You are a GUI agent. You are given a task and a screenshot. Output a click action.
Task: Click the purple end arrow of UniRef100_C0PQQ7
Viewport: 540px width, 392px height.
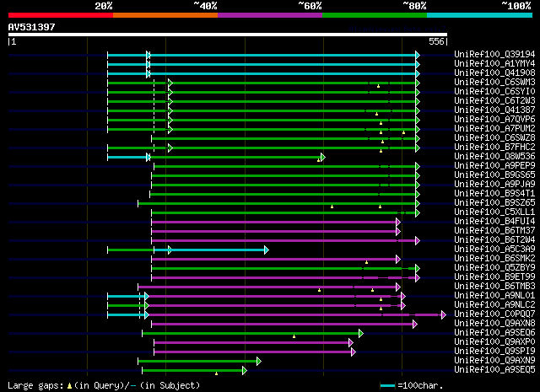(444, 315)
